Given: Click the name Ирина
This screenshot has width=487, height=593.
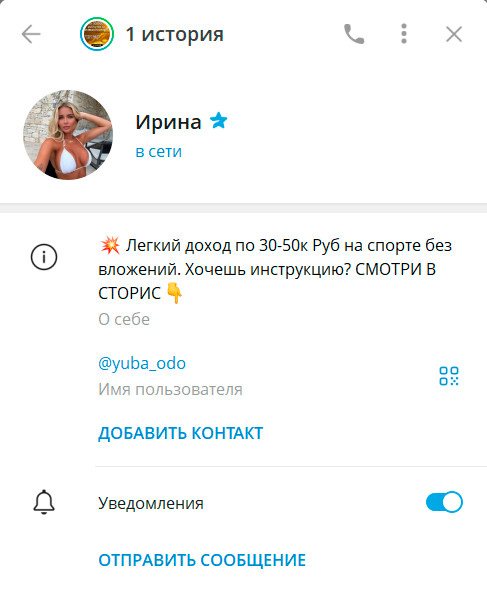Looking at the screenshot, I should 168,122.
